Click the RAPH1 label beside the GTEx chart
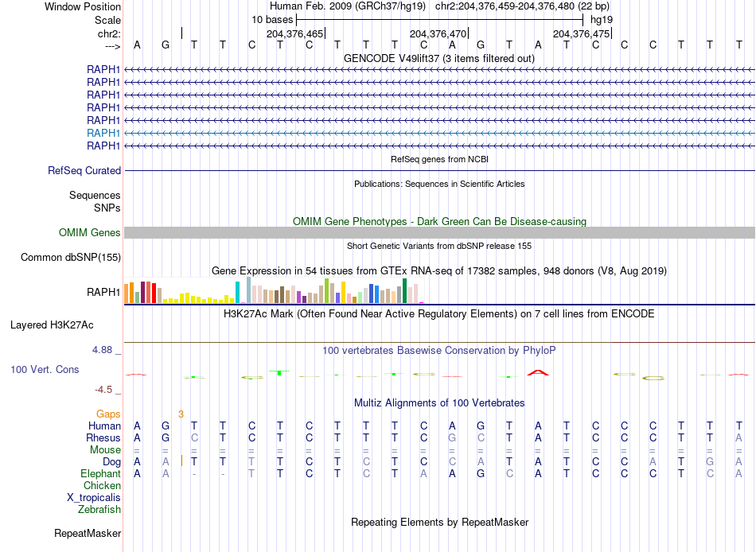This screenshot has height=552, width=756. coord(103,292)
